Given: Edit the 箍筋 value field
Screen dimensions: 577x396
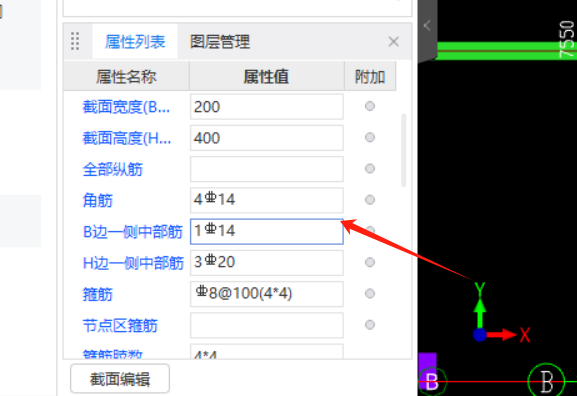Looking at the screenshot, I should click(267, 294).
